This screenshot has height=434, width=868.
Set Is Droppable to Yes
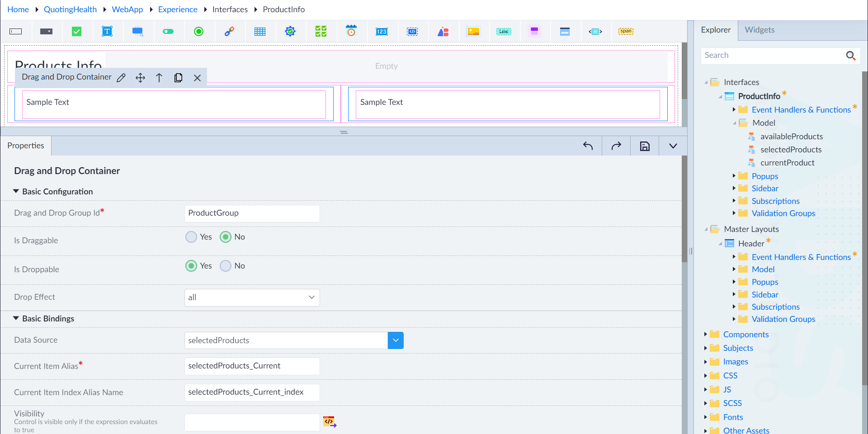(191, 266)
